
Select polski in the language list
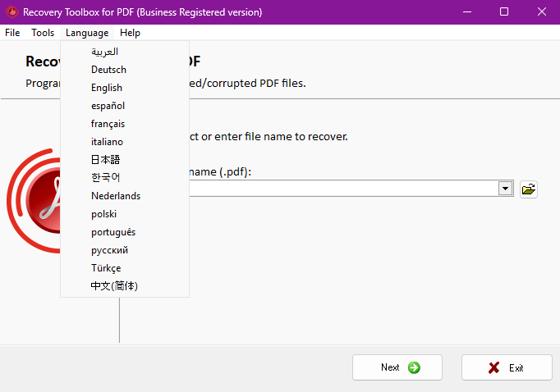(103, 214)
